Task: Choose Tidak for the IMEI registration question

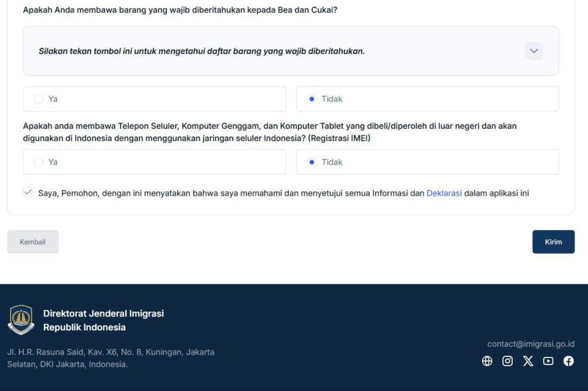Action: click(312, 162)
